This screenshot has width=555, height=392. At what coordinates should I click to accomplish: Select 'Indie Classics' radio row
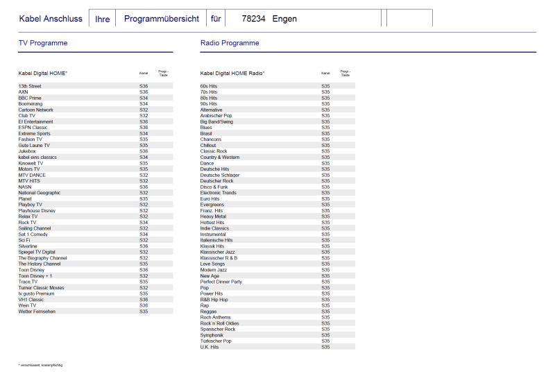(x=277, y=228)
